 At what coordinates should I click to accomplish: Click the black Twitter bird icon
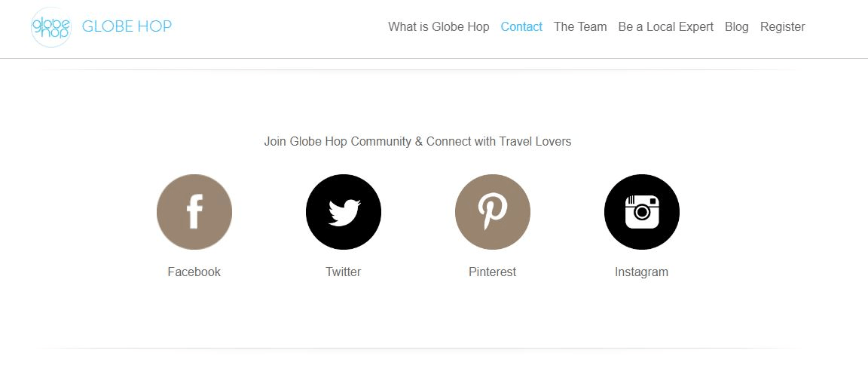344,212
